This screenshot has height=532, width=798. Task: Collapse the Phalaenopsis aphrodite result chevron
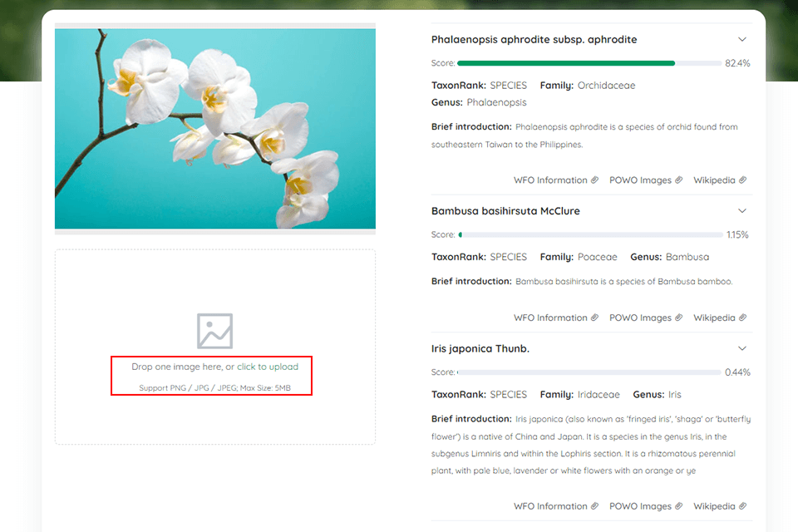point(742,39)
